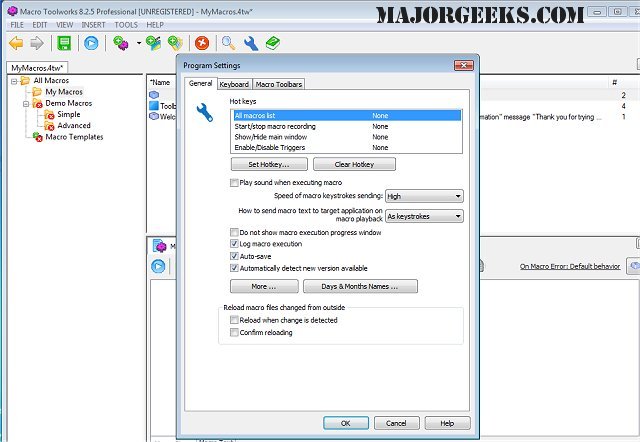Click the add macro group icon

coord(153,43)
